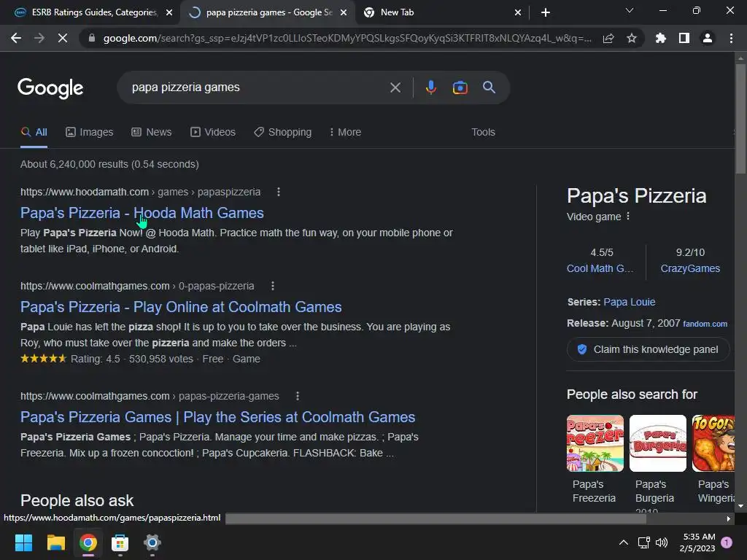Share this page via address bar icon
Viewport: 747px width, 560px height.
point(608,38)
